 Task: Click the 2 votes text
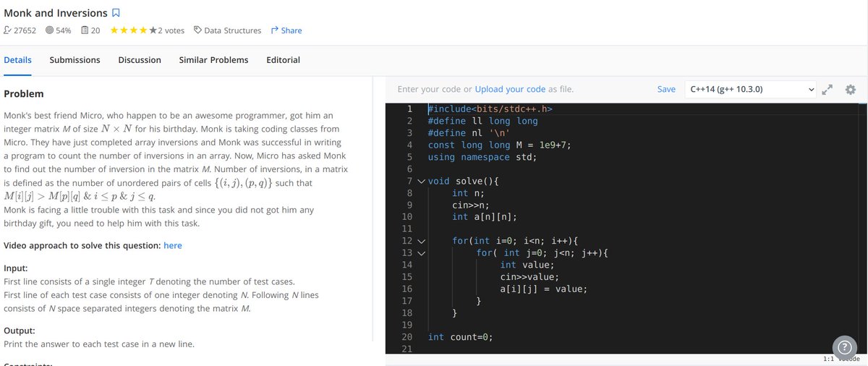tap(171, 30)
